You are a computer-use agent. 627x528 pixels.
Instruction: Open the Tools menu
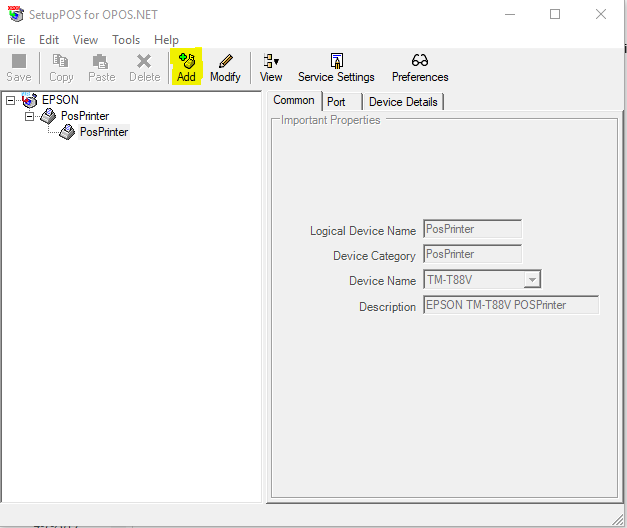pos(126,40)
